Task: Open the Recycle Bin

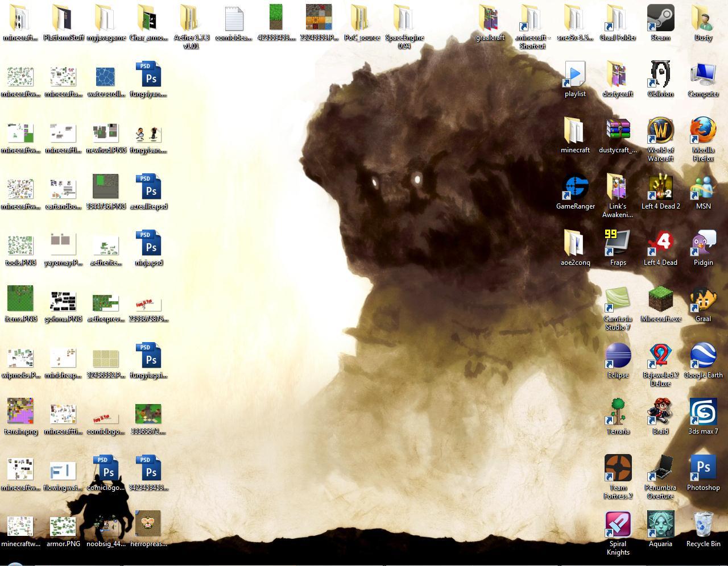Action: (703, 525)
